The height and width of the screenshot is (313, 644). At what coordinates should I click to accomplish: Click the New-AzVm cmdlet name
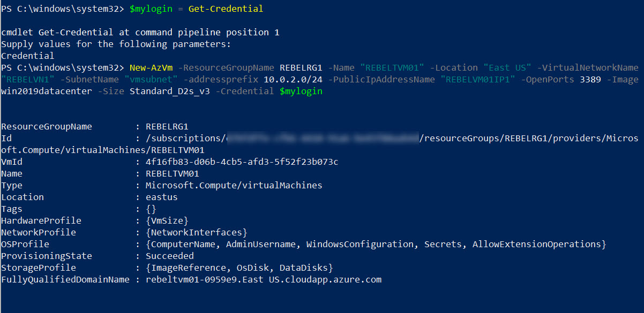pos(151,67)
